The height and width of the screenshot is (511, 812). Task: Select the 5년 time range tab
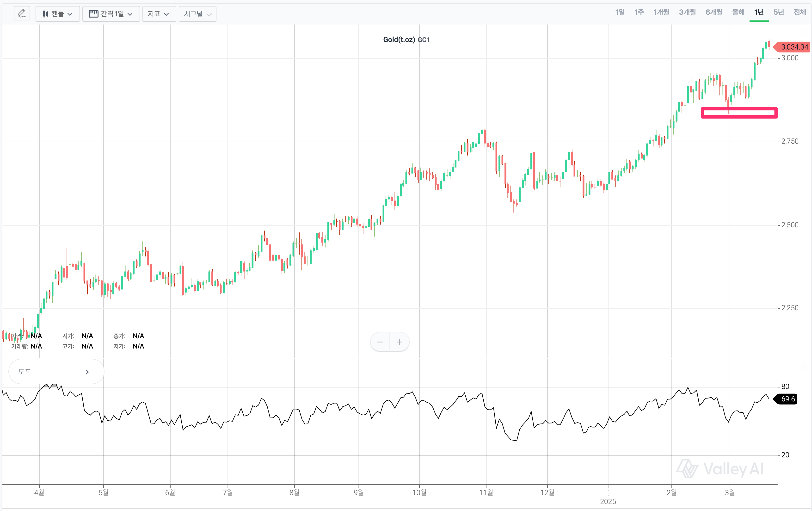tap(779, 12)
